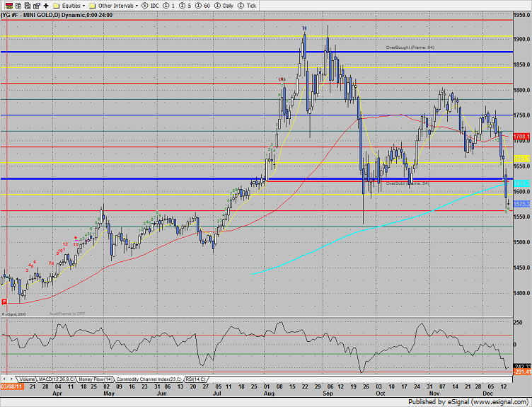Click the red and yellow chart icon in toolbar
This screenshot has height=407, width=532.
tap(9, 6)
